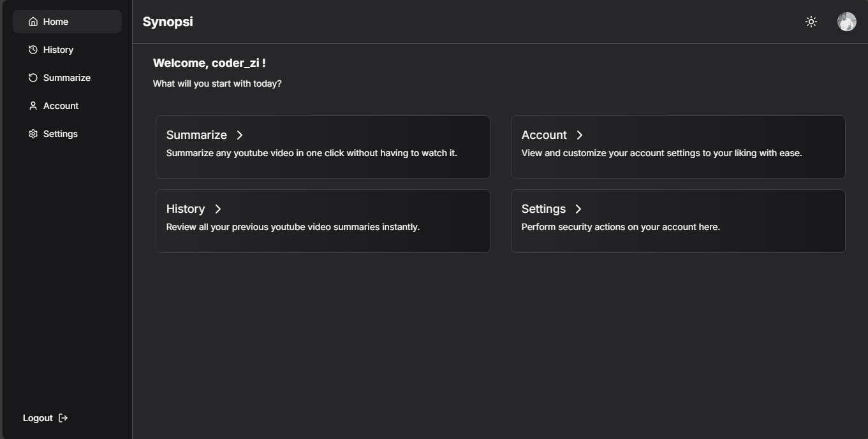This screenshot has height=439, width=868.
Task: Click the logout arrow icon
Action: 63,418
